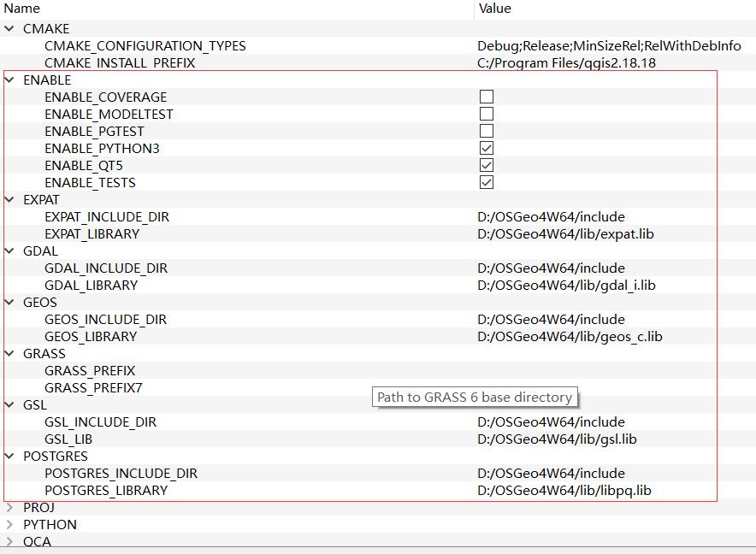Select the GSL_LIB entry name

pos(68,439)
